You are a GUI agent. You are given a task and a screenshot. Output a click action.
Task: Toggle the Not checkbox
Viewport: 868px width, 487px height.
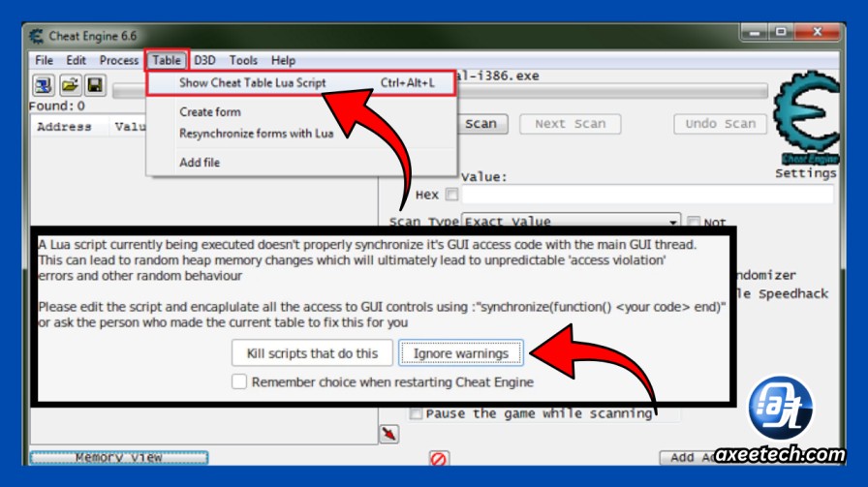coord(693,222)
